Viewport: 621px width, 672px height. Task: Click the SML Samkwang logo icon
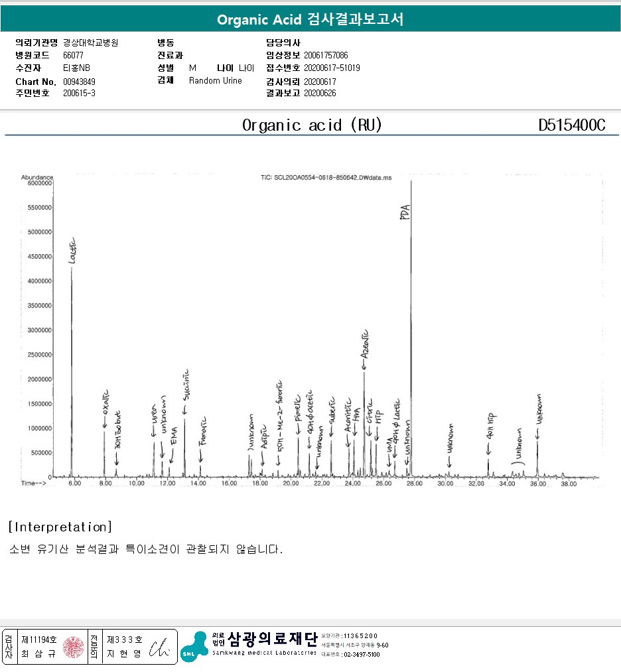coord(194,647)
